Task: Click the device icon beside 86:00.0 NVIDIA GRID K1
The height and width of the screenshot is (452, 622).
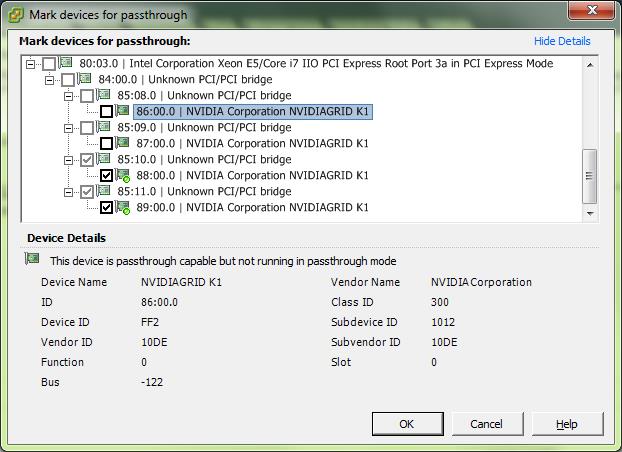Action: coord(123,110)
